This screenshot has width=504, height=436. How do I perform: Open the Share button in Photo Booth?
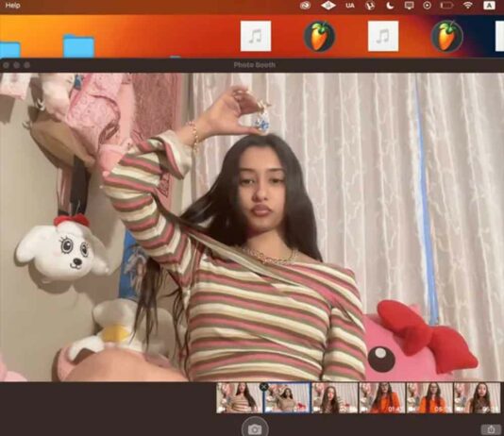point(491,429)
